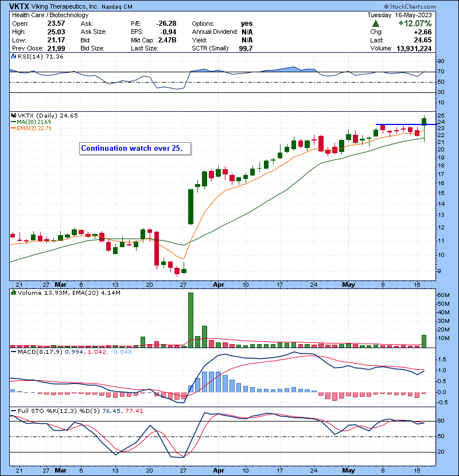Image resolution: width=459 pixels, height=476 pixels.
Task: Click the stochastic %D value 77.41
Action: point(134,411)
